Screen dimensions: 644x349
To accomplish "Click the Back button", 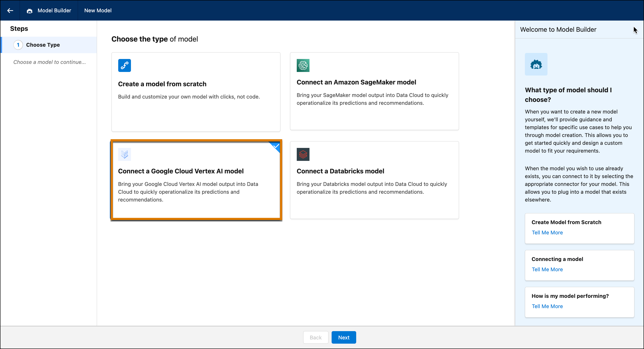I will tap(316, 338).
